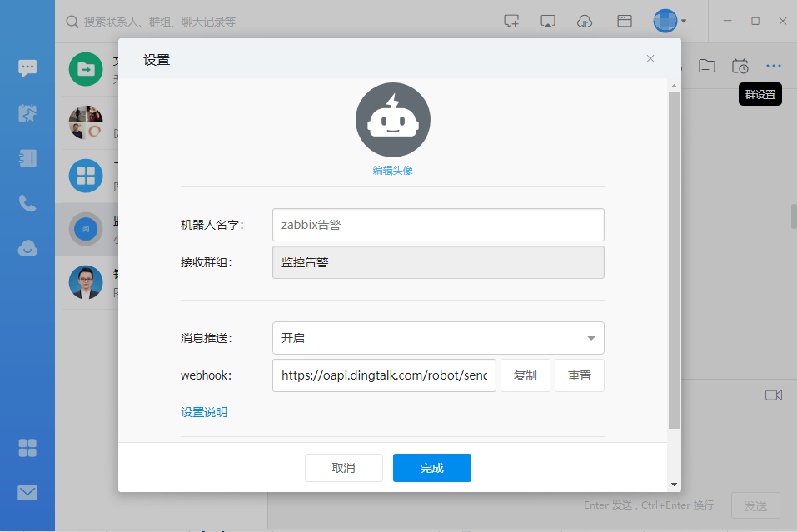This screenshot has height=532, width=797.
Task: Click the new chat plus icon in top bar
Action: click(511, 22)
